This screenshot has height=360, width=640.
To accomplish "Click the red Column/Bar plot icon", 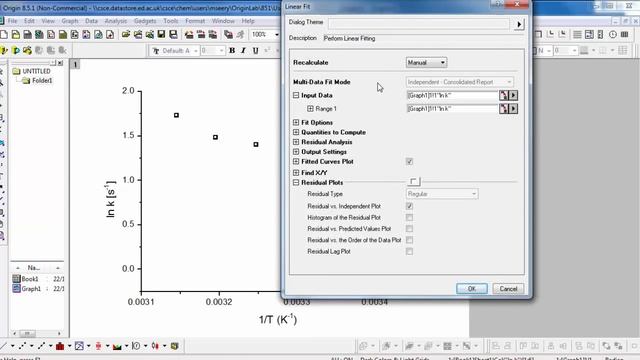I will [x=60, y=346].
